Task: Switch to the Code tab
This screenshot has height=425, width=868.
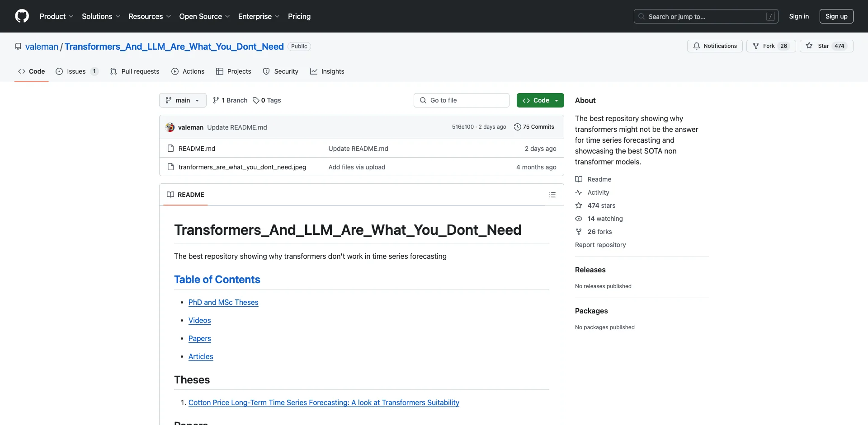Action: coord(31,71)
